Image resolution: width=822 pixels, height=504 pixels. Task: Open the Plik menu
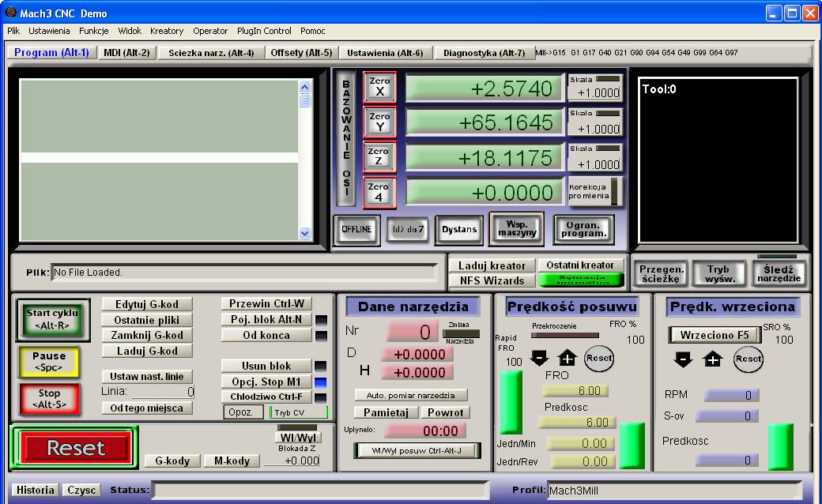tap(13, 31)
